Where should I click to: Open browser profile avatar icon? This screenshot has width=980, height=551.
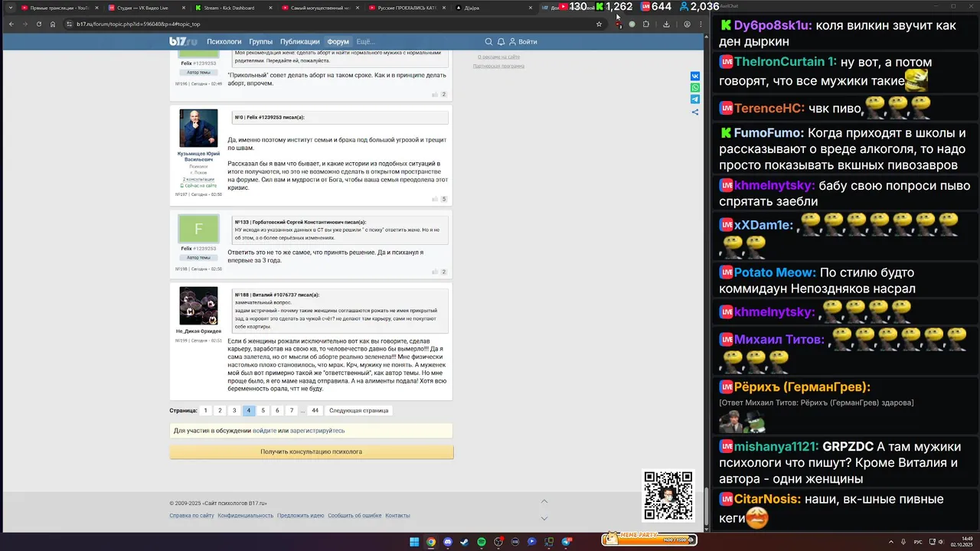687,24
